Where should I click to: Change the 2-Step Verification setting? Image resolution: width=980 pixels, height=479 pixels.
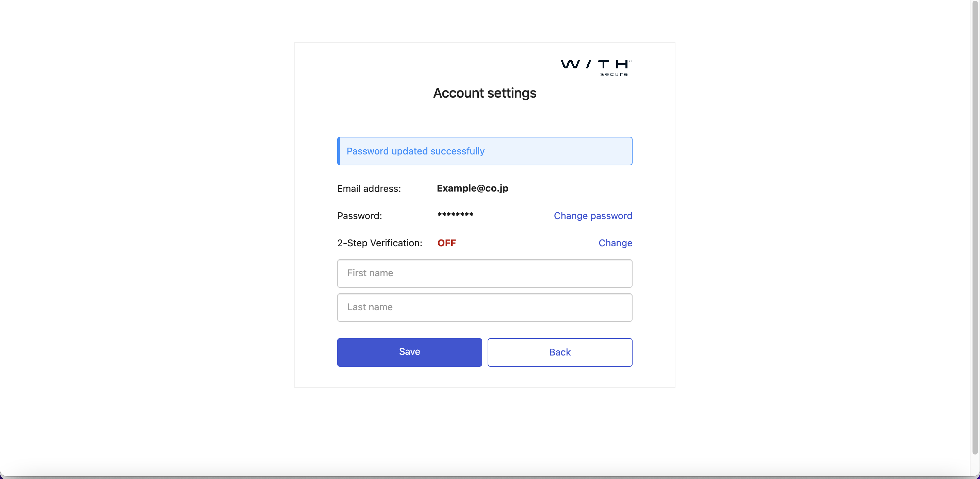pos(615,243)
